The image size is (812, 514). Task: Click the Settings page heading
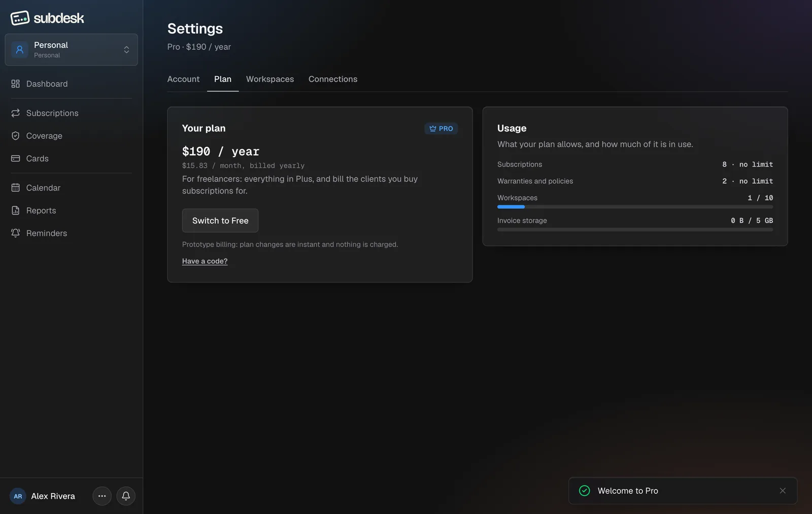point(195,28)
